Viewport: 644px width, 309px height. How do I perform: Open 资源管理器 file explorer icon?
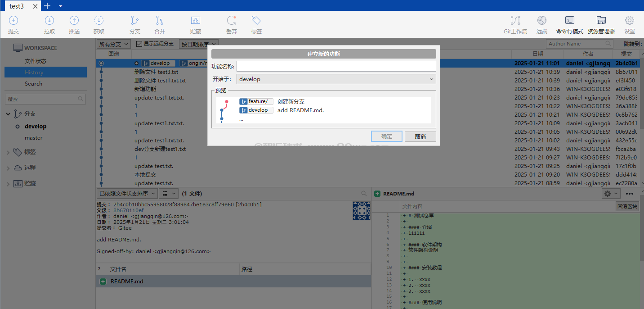[601, 21]
